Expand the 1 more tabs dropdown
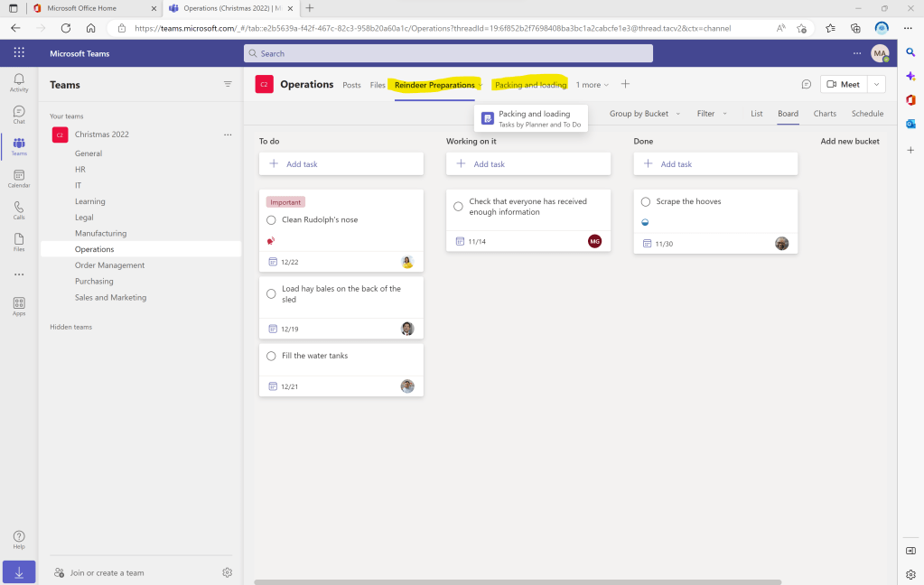 tap(593, 85)
